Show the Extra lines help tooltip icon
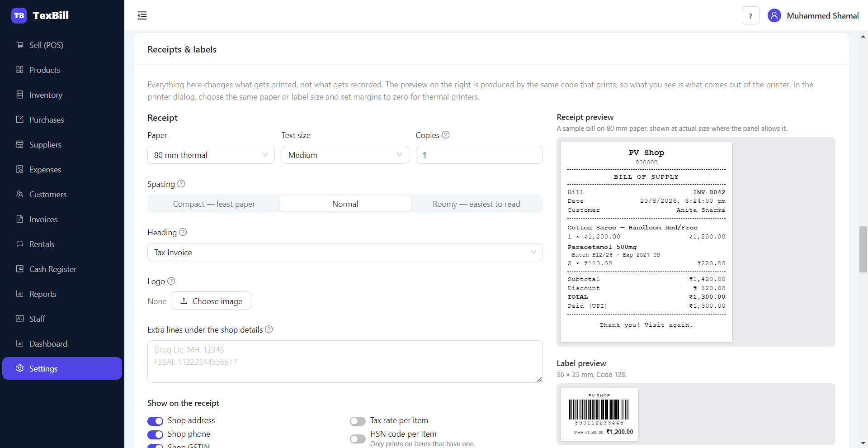The height and width of the screenshot is (448, 868). point(269,329)
